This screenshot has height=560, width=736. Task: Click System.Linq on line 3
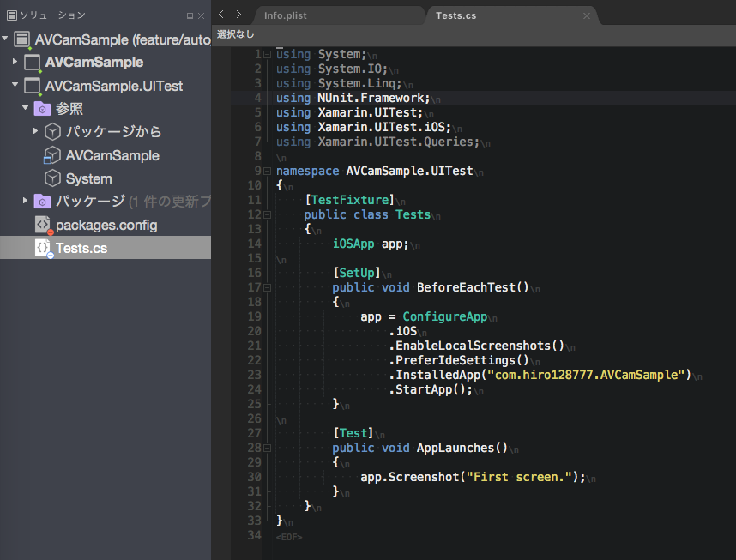pyautogui.click(x=357, y=83)
